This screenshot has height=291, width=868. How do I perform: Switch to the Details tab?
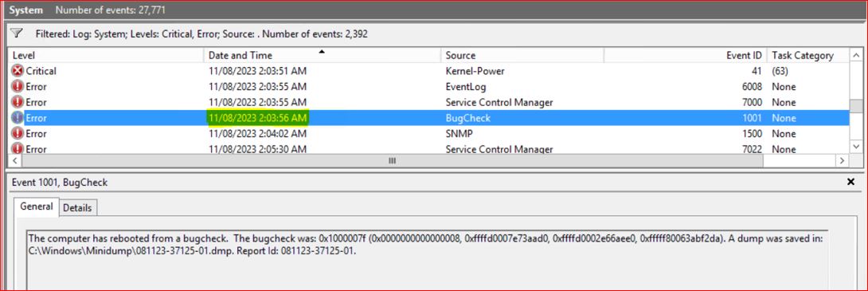pos(77,208)
